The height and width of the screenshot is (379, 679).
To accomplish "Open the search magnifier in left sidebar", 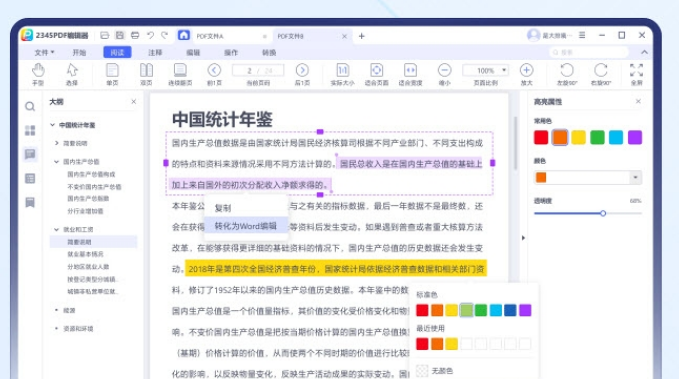I will (30, 107).
